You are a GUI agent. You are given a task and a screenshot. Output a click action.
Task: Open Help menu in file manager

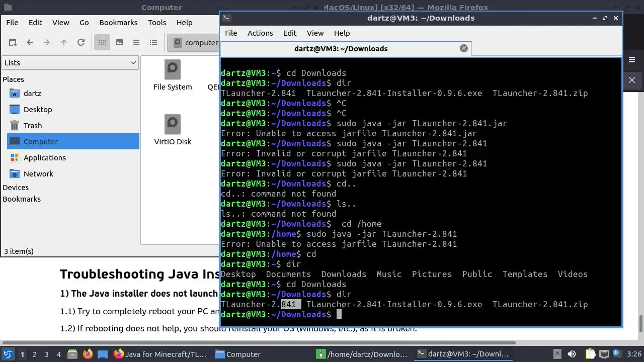point(184,23)
